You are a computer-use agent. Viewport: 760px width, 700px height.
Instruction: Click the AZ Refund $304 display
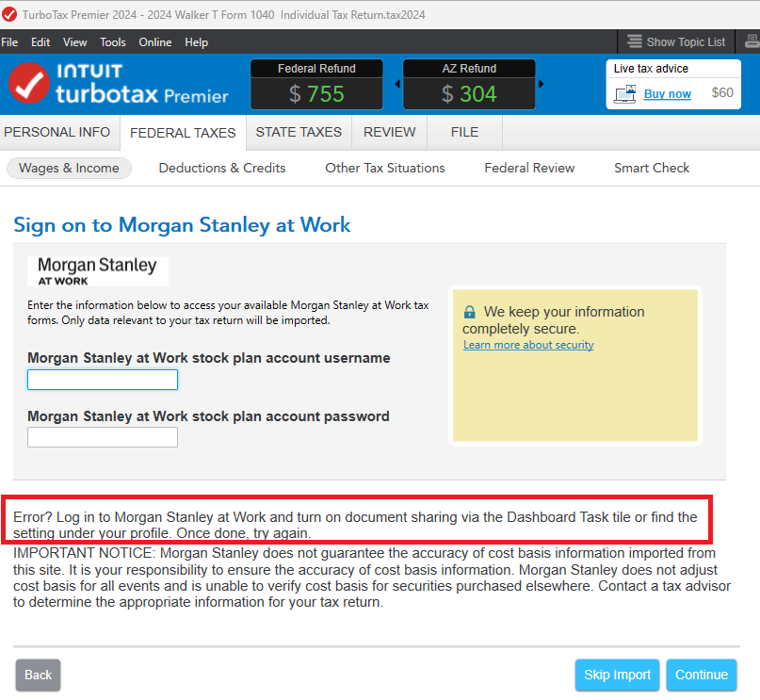click(469, 85)
